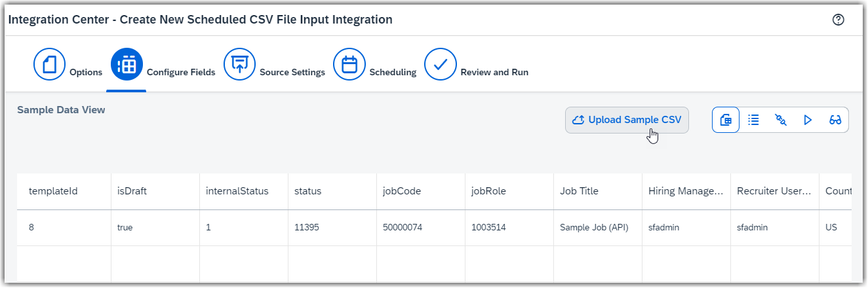Select the Options step icon
868x288 pixels.
coord(50,64)
